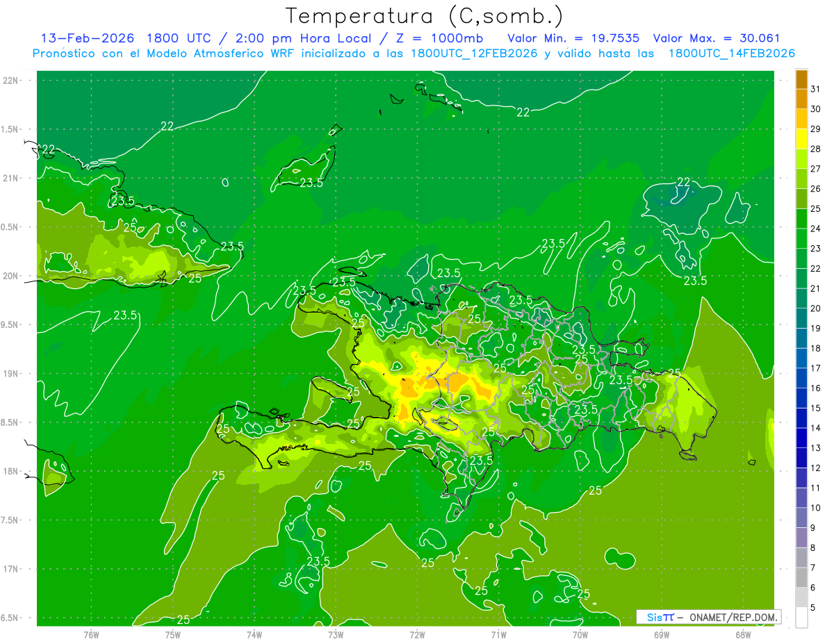Click the colorbar label '7'
Viewport: 834px width, 644px height.
point(814,568)
